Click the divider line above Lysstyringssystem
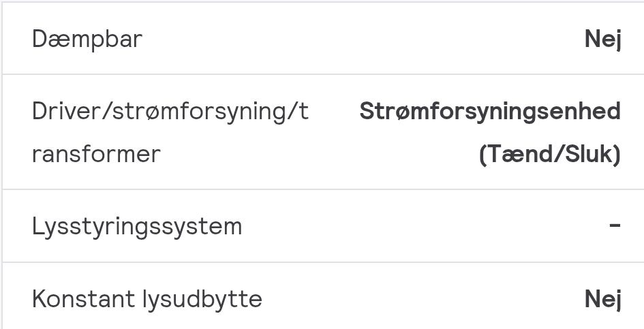 coord(323,189)
